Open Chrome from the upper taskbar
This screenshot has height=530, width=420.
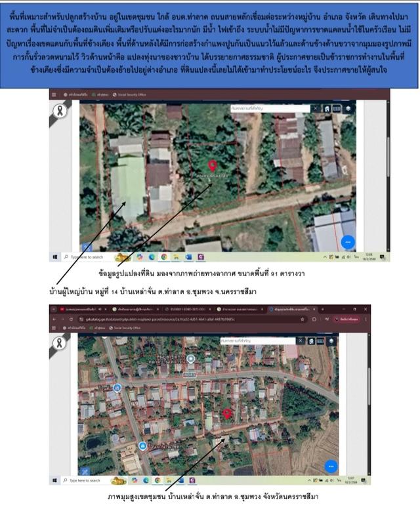point(164,257)
